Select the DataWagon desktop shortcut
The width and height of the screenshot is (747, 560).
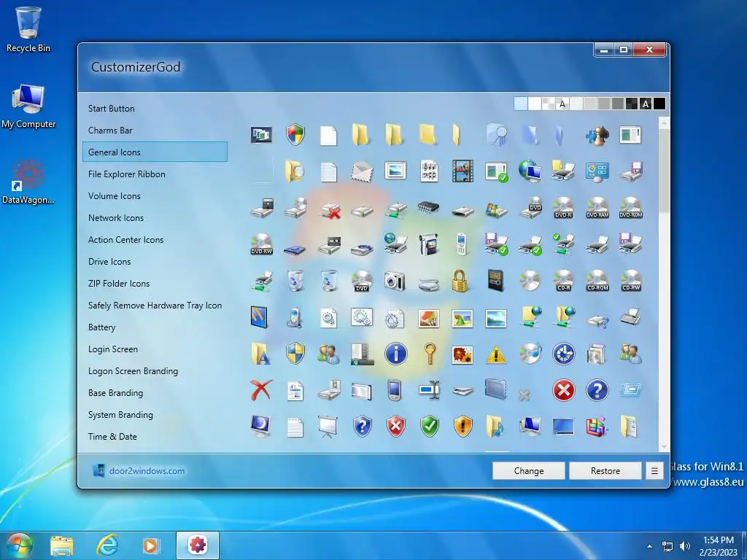point(28,182)
